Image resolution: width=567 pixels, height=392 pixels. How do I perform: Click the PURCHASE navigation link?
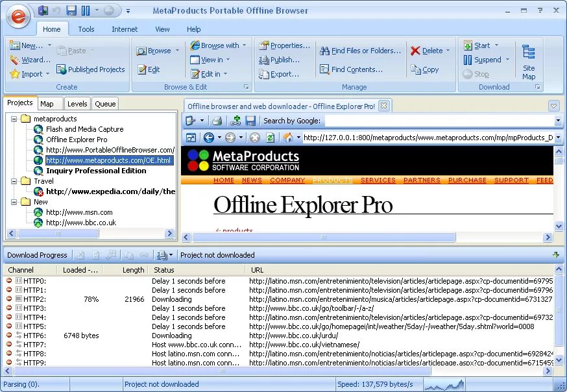(467, 180)
